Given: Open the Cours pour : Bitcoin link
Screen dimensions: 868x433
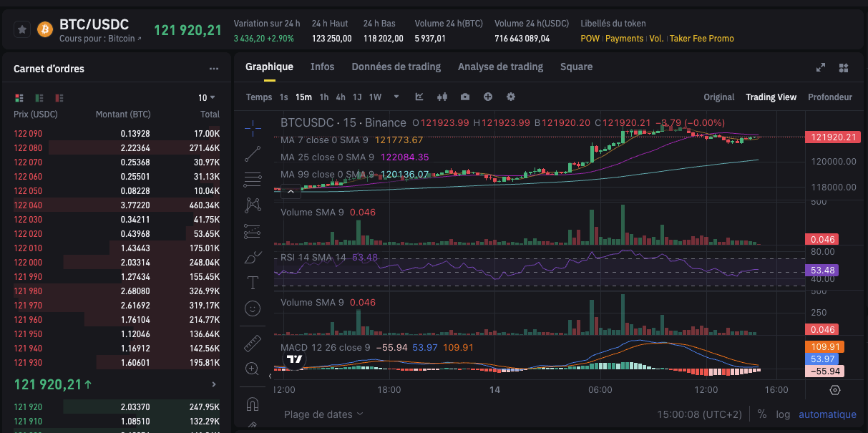Looking at the screenshot, I should pos(100,39).
